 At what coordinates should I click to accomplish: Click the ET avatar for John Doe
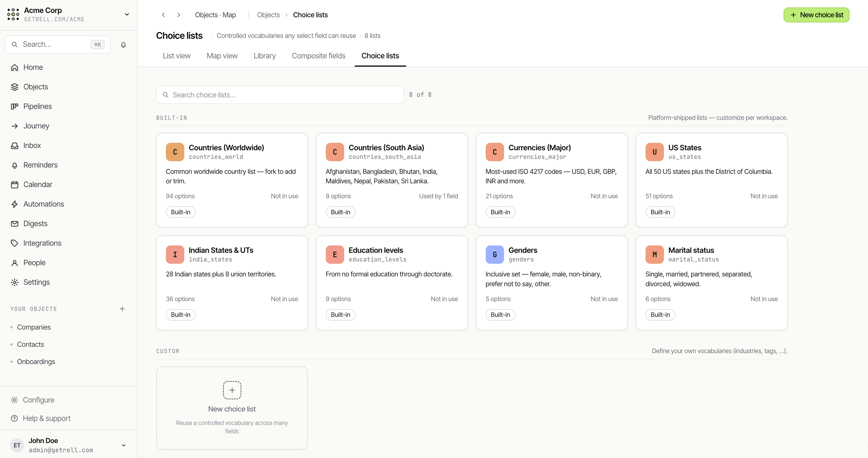tap(17, 445)
